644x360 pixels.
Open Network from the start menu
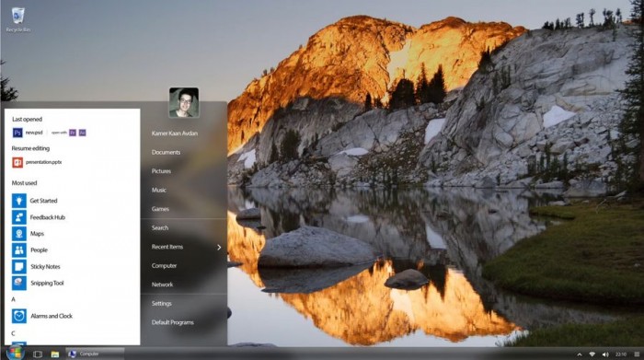click(162, 285)
